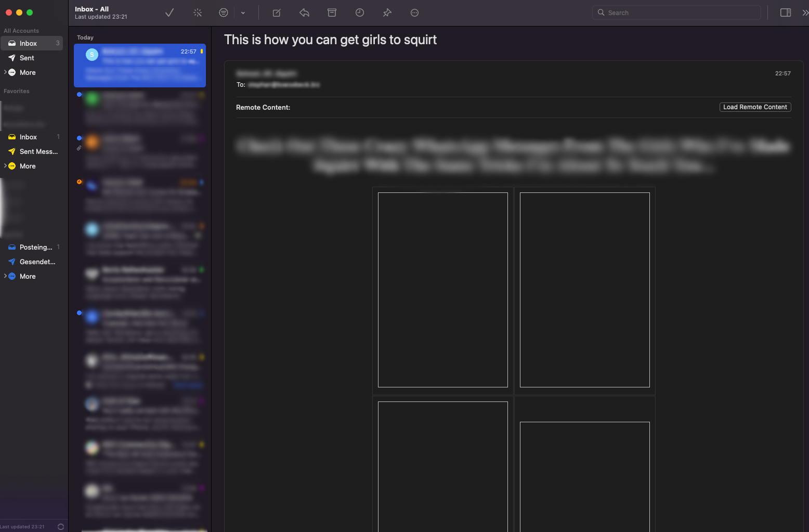
Task: Click Load Remote Content button
Action: 755,107
